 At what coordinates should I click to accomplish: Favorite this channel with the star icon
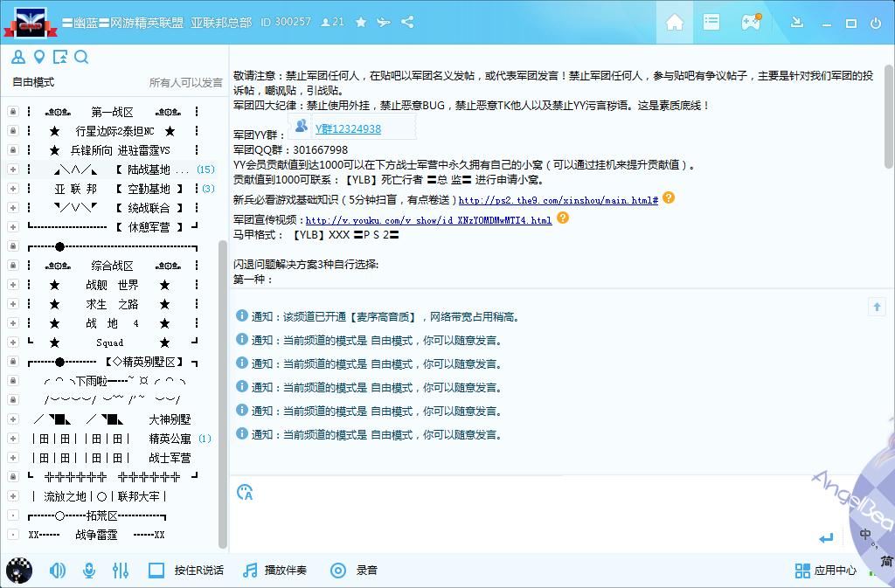pyautogui.click(x=361, y=22)
